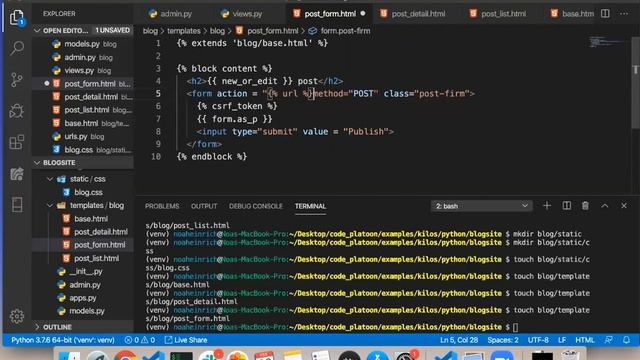This screenshot has height=360, width=640.
Task: Open the Run and Debug view
Action: (17, 111)
